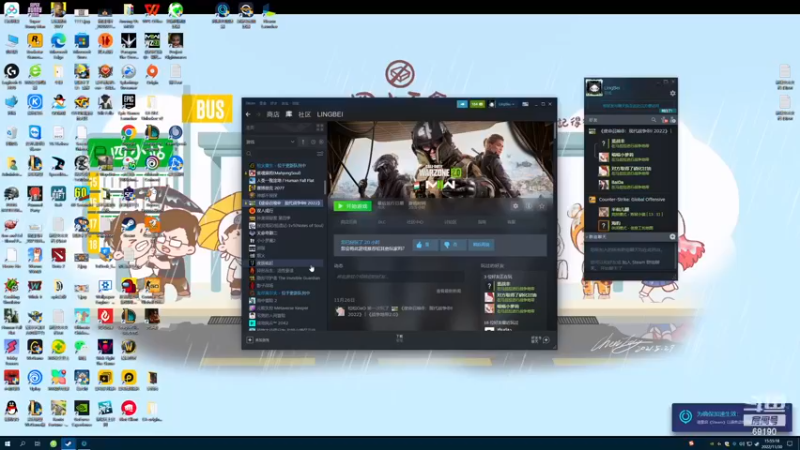Click thumbs down not-recommend button
The height and width of the screenshot is (450, 800).
point(452,245)
